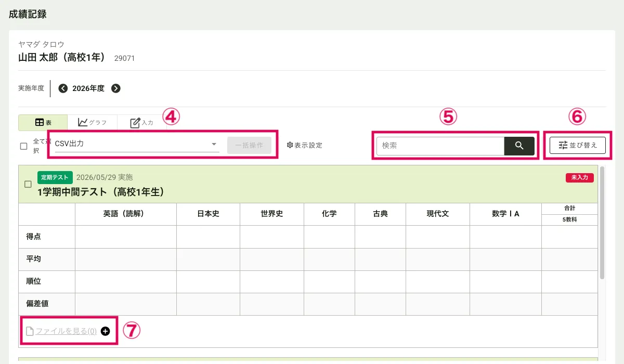Viewport: 624px width, 364px height.
Task: Go to previous fiscal year arrow
Action: (x=63, y=88)
